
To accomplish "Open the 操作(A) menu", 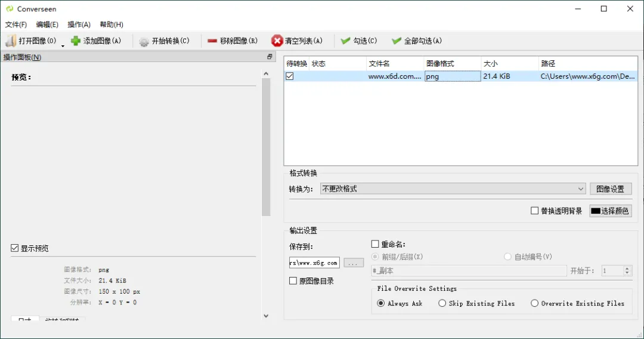I will [x=79, y=24].
